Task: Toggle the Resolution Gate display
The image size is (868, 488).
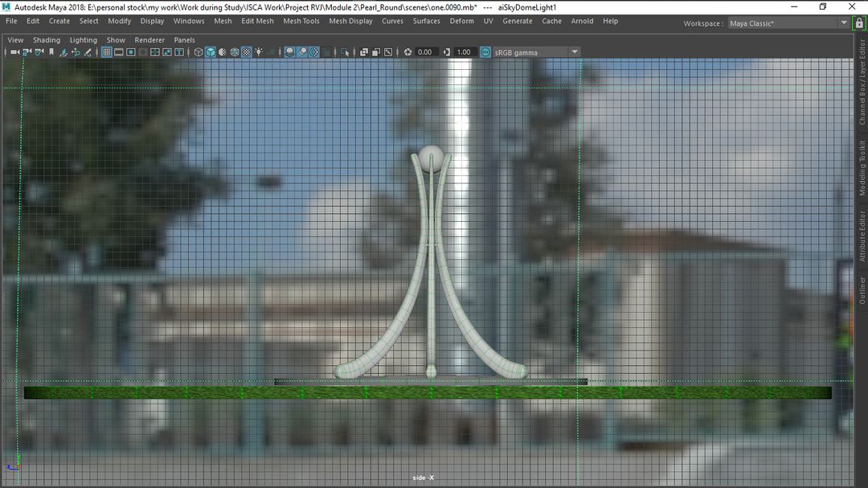Action: coord(131,52)
